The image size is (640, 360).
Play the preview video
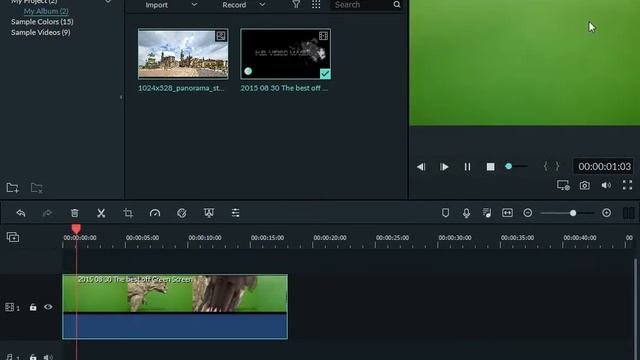(444, 167)
